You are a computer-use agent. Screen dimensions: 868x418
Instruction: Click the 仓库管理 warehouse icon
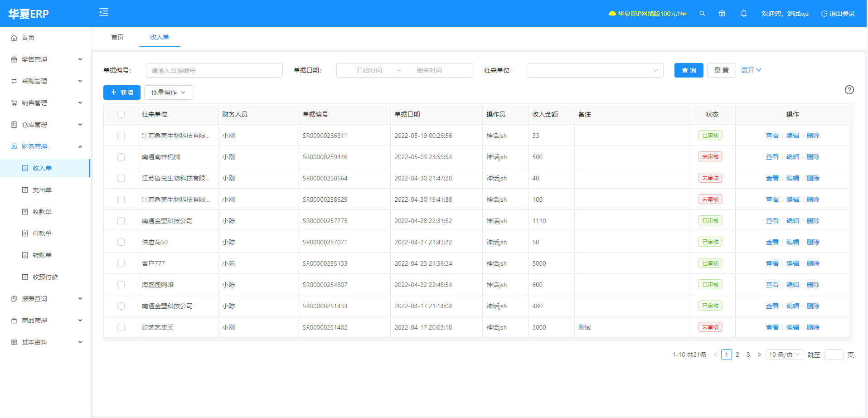14,125
